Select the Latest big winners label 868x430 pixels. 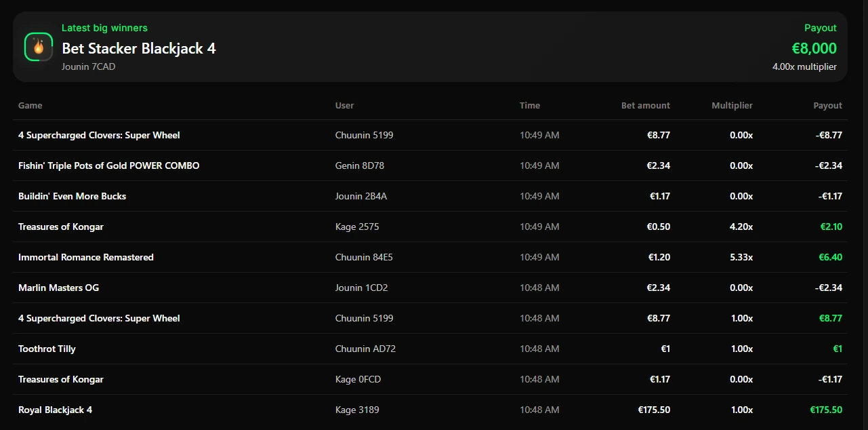[104, 28]
